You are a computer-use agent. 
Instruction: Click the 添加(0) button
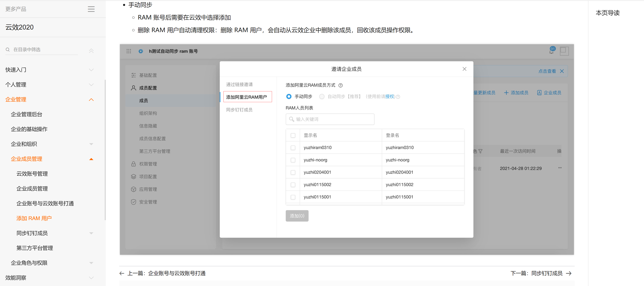tap(297, 216)
